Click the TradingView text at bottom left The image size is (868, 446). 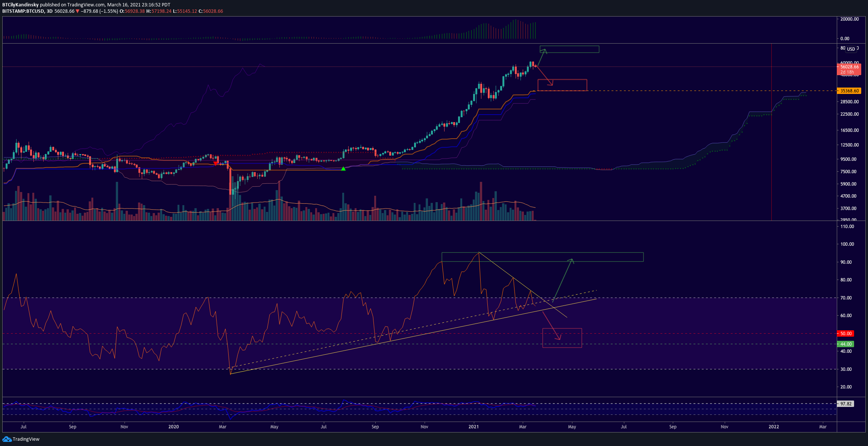click(x=26, y=439)
